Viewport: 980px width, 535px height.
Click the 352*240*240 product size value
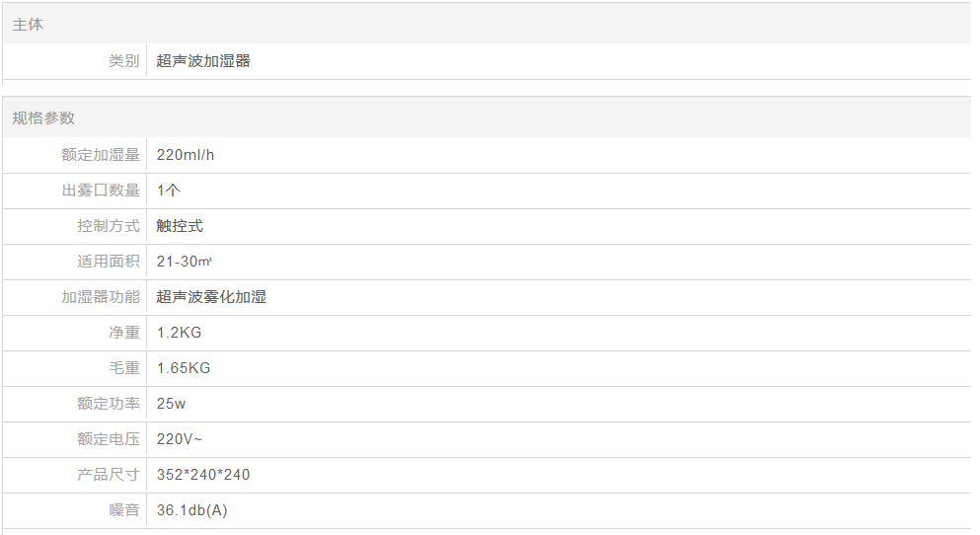click(x=203, y=475)
